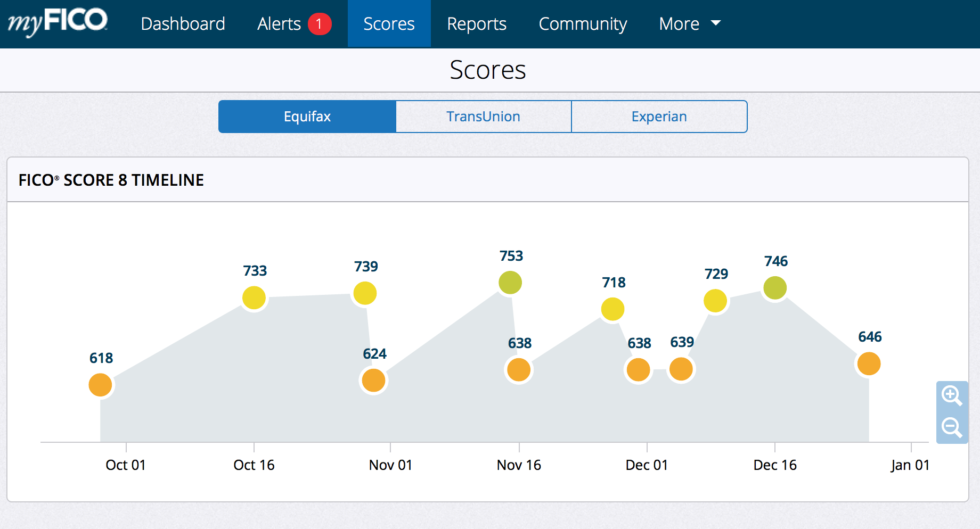Click the Scores page title
Screen dimensions: 980x529
point(488,70)
